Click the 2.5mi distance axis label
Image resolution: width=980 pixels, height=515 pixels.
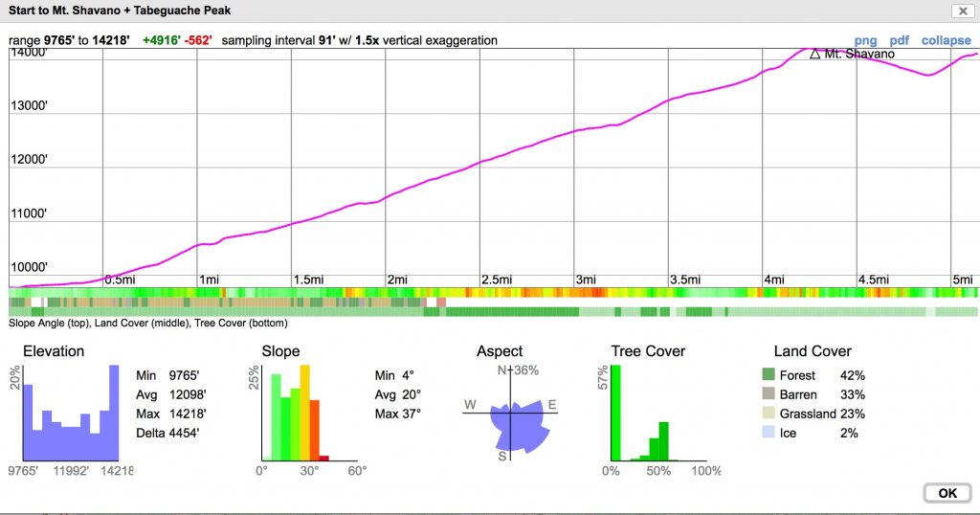[496, 280]
